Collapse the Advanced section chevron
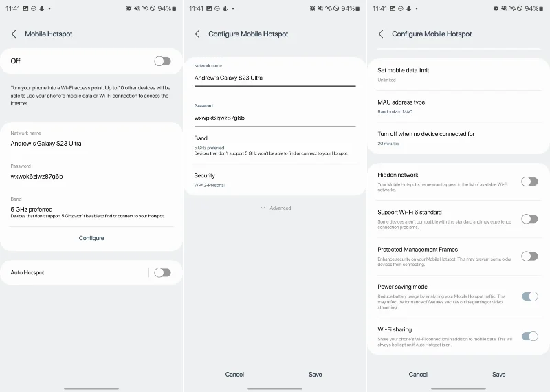Image resolution: width=550 pixels, height=392 pixels. point(263,208)
